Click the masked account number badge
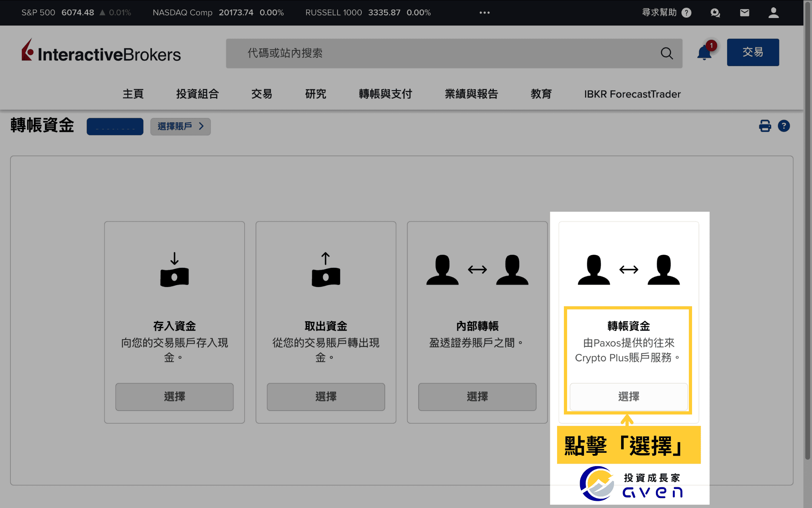Image resolution: width=812 pixels, height=508 pixels. pos(115,126)
